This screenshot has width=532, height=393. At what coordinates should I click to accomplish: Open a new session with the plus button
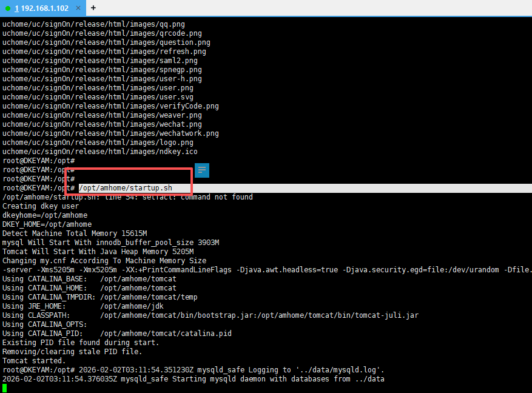tap(93, 8)
